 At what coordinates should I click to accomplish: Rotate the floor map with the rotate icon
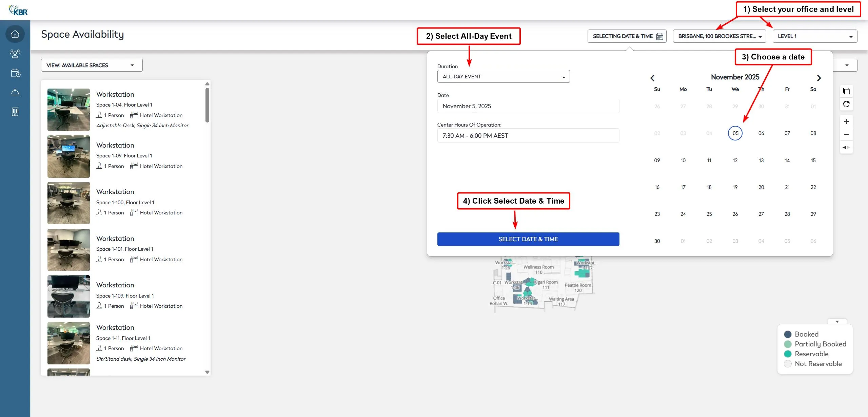[x=846, y=104]
